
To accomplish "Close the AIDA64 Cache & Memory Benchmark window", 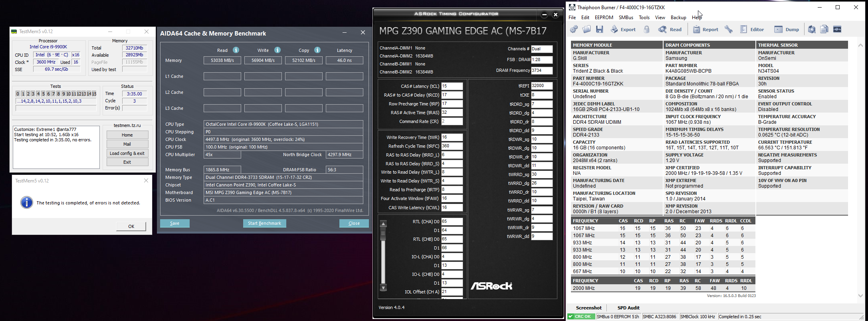I will pyautogui.click(x=363, y=32).
